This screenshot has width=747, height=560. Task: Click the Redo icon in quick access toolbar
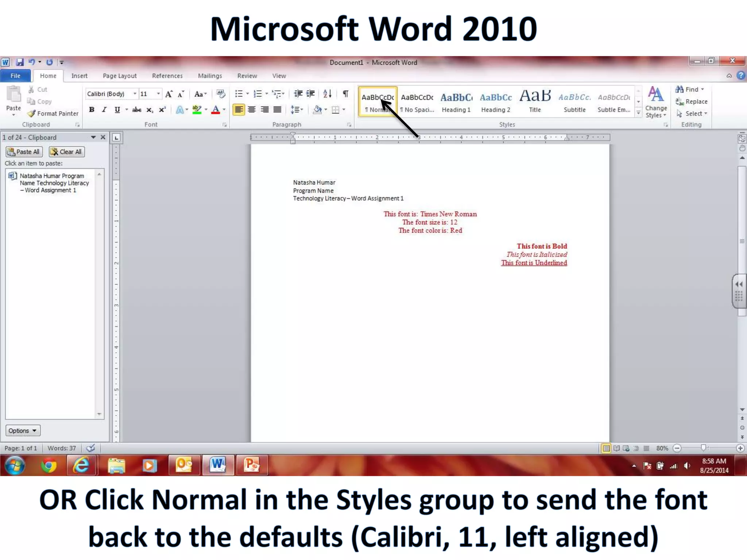coord(50,62)
